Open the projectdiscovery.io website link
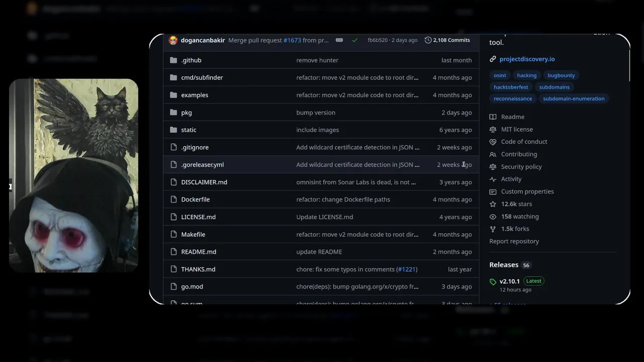The width and height of the screenshot is (644, 362). (527, 59)
